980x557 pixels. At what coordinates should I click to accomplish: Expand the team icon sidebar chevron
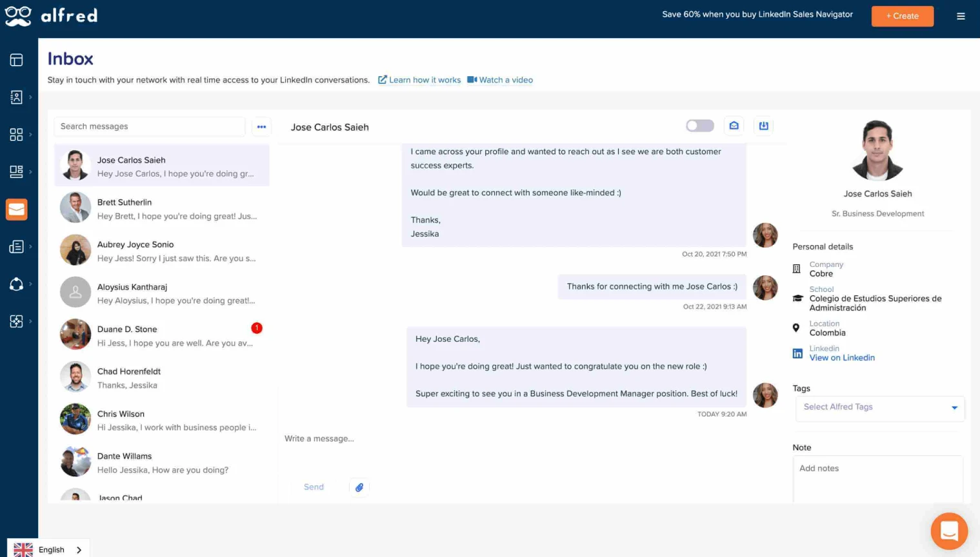[30, 284]
